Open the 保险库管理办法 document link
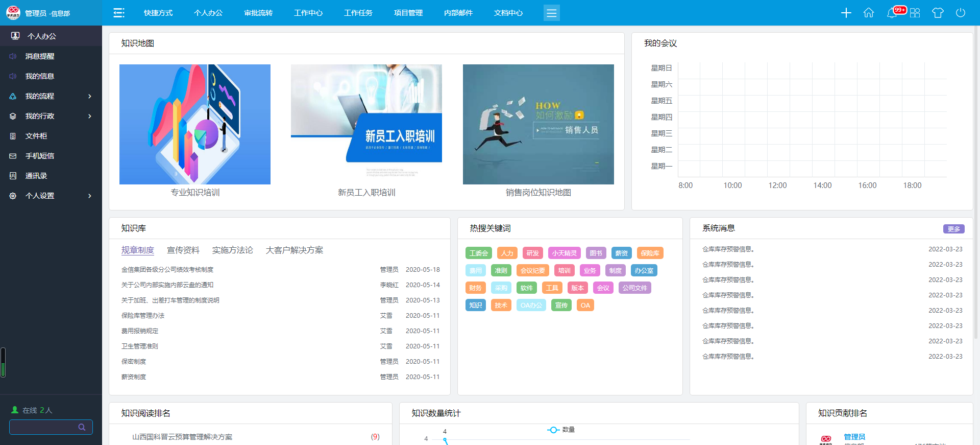The width and height of the screenshot is (980, 445). pos(143,316)
